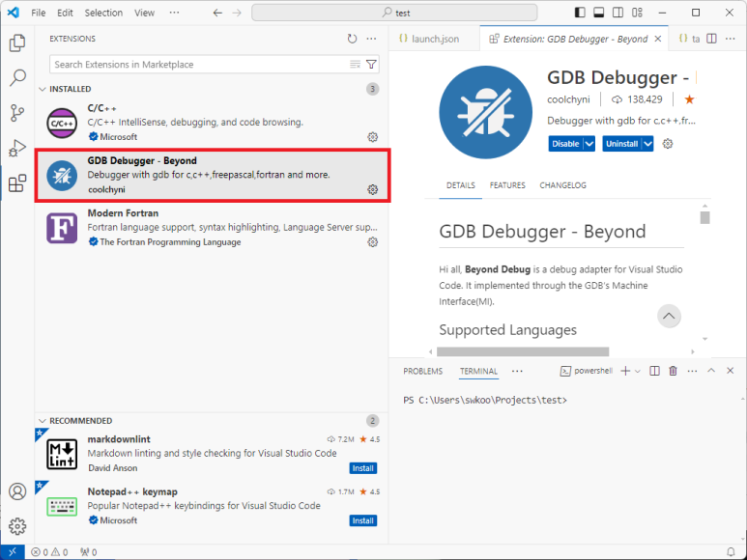Switch to the PROBLEMS panel tab

click(423, 371)
